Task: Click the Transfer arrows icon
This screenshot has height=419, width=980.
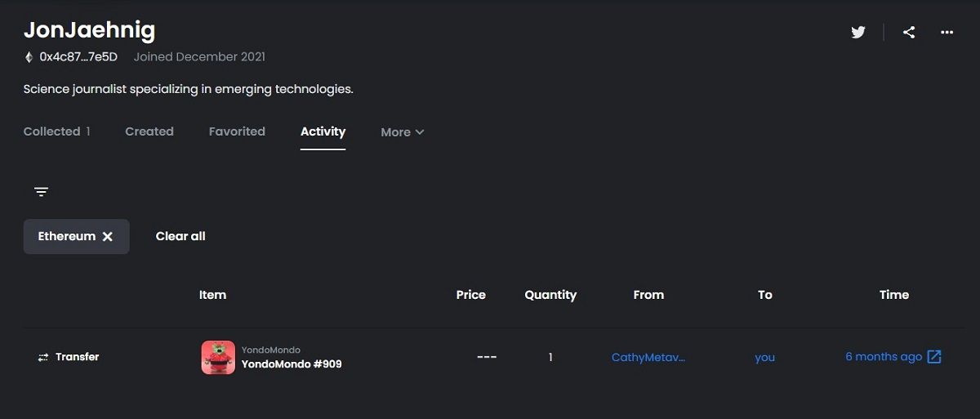Action: (x=43, y=358)
